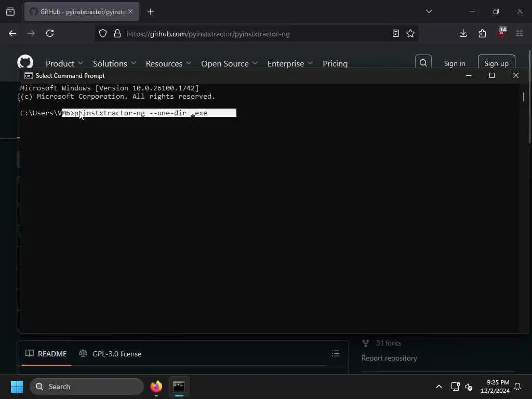Open the Firefox downloads panel

tap(463, 33)
